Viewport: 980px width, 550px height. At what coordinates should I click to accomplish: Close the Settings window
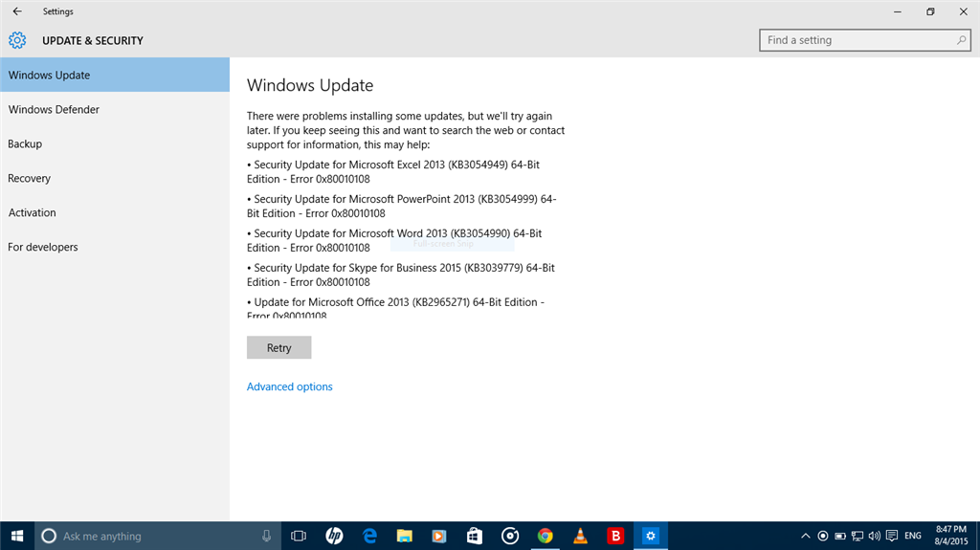pos(963,11)
